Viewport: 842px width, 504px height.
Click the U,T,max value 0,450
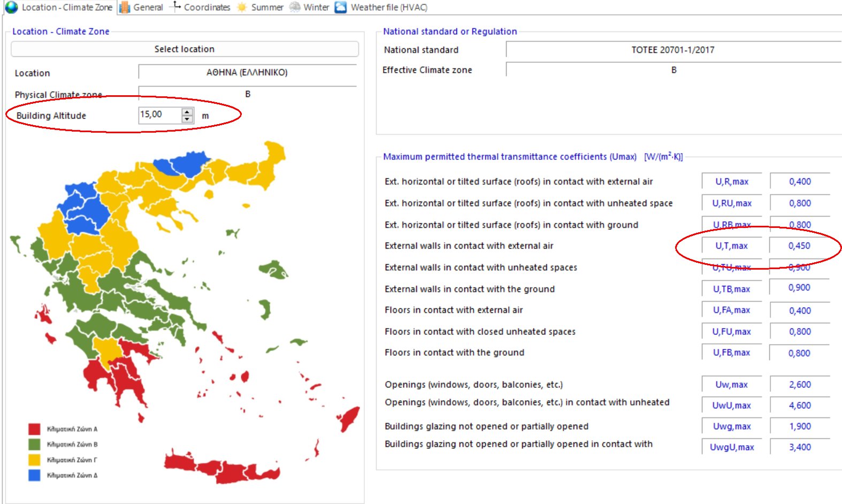(x=799, y=246)
